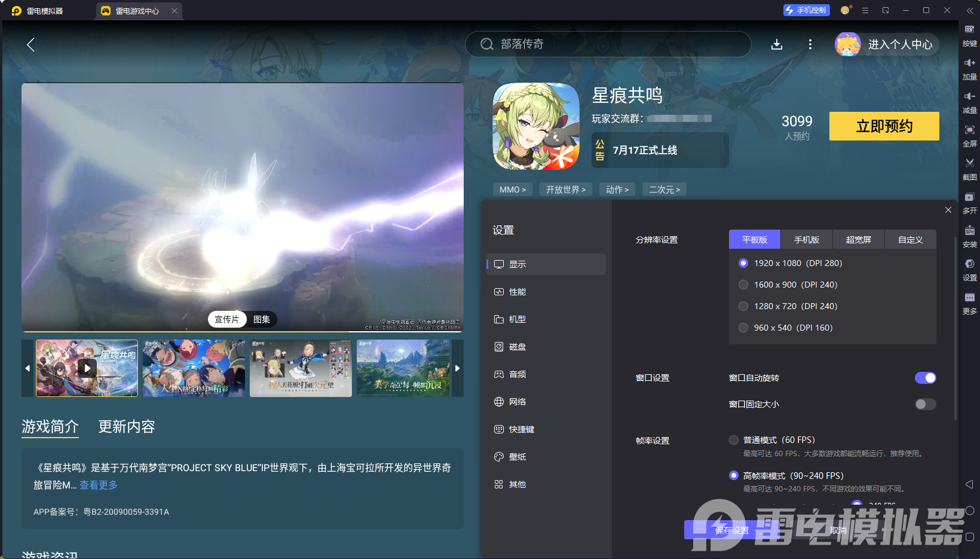Image resolution: width=980 pixels, height=559 pixels.
Task: Click 保存设置 to save settings
Action: (732, 530)
